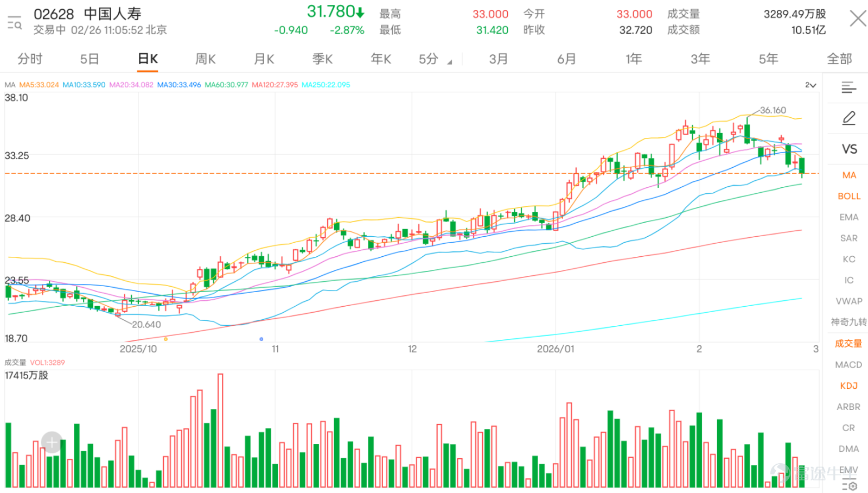Toggle the VWAP indicator
The image size is (868, 493).
pos(849,301)
